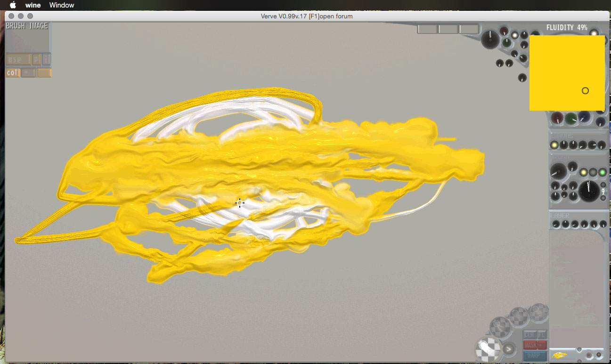
Task: Click the red color channel knob
Action: 558,118
